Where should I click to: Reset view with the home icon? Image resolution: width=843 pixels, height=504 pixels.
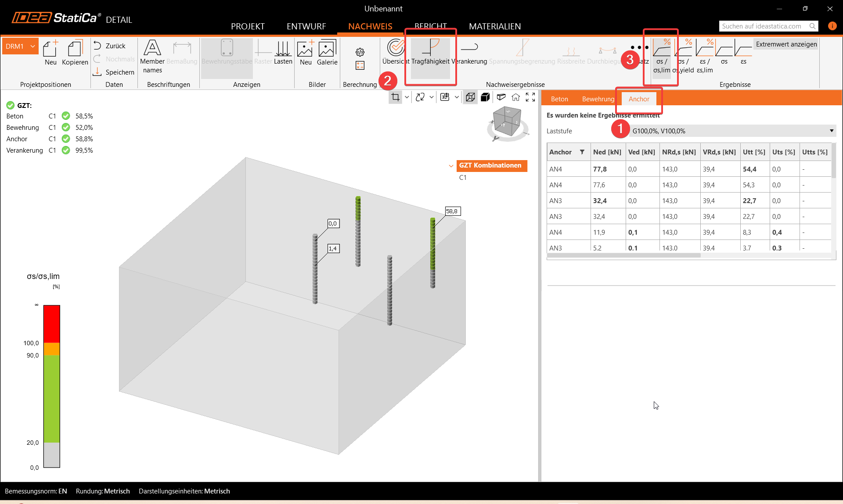click(x=516, y=97)
